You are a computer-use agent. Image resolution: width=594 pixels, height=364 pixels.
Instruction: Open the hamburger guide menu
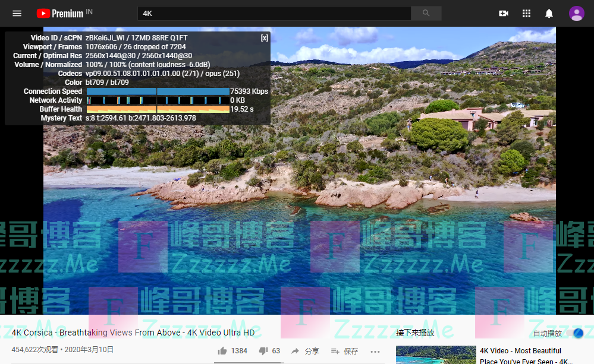tap(17, 13)
